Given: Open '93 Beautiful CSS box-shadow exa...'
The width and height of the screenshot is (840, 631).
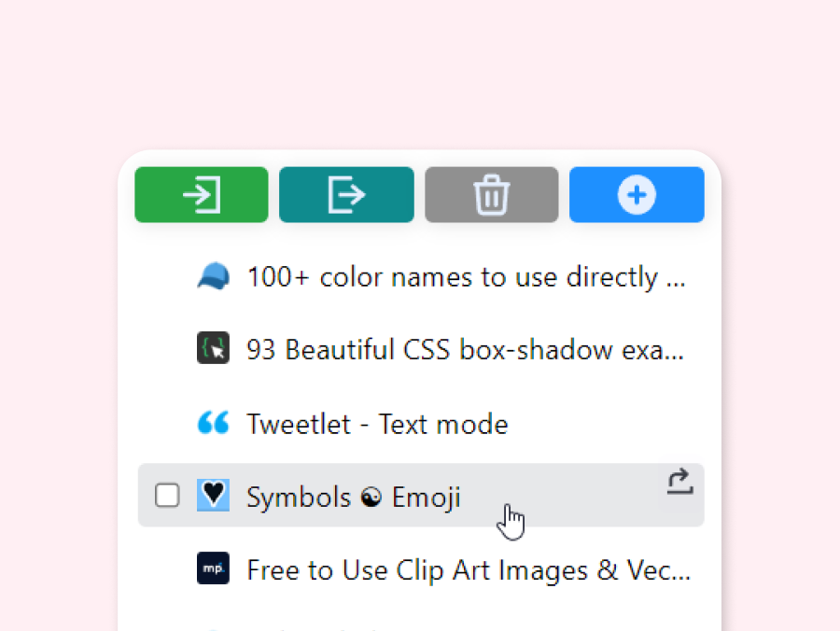Looking at the screenshot, I should pos(465,350).
